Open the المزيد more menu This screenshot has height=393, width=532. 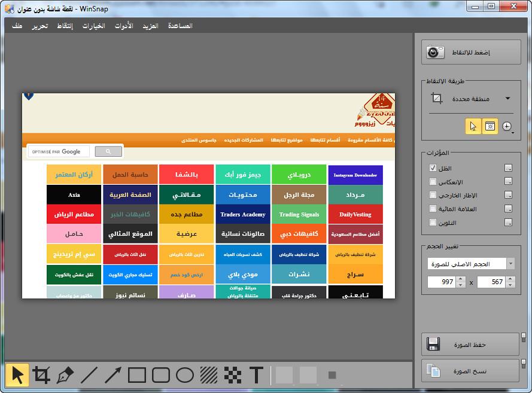[x=150, y=26]
